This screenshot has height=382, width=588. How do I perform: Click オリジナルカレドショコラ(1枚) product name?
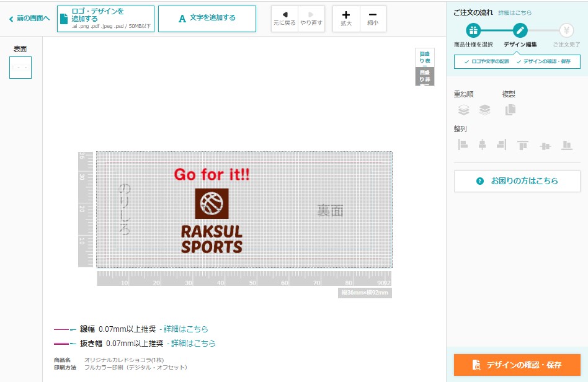tap(124, 360)
